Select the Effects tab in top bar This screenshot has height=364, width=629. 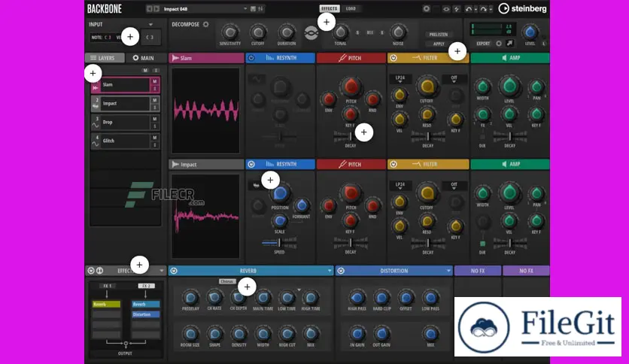[x=330, y=8]
